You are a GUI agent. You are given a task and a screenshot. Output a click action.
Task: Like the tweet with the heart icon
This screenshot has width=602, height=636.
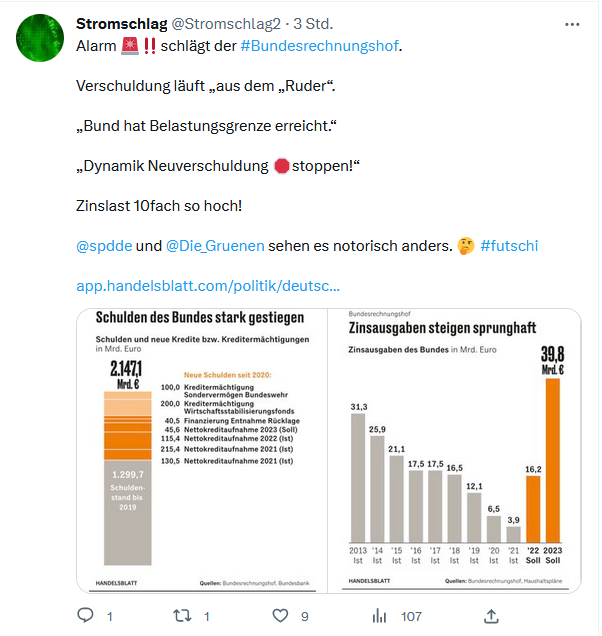click(280, 616)
